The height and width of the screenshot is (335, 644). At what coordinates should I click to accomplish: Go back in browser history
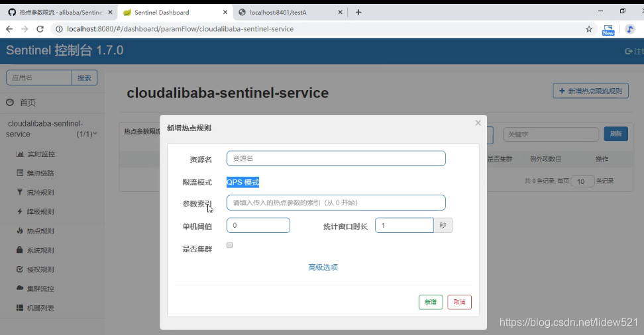[x=9, y=29]
